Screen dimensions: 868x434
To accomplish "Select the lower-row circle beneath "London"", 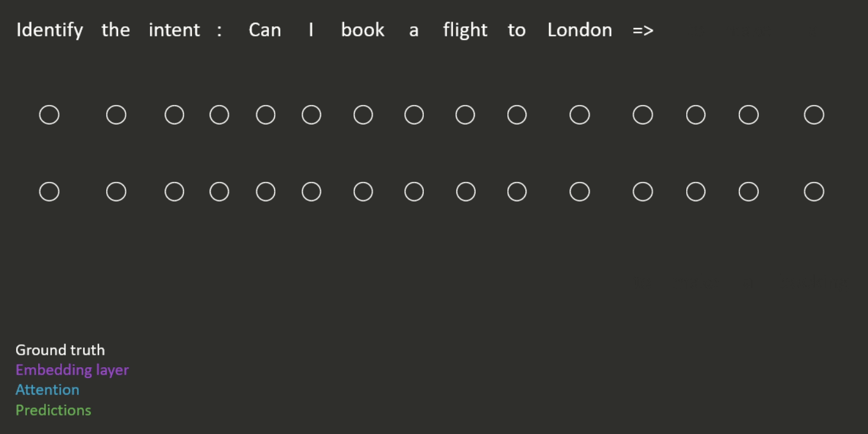I will 579,192.
